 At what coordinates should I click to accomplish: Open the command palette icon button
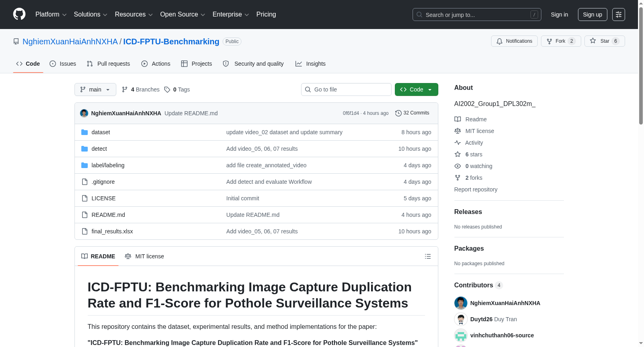point(618,15)
